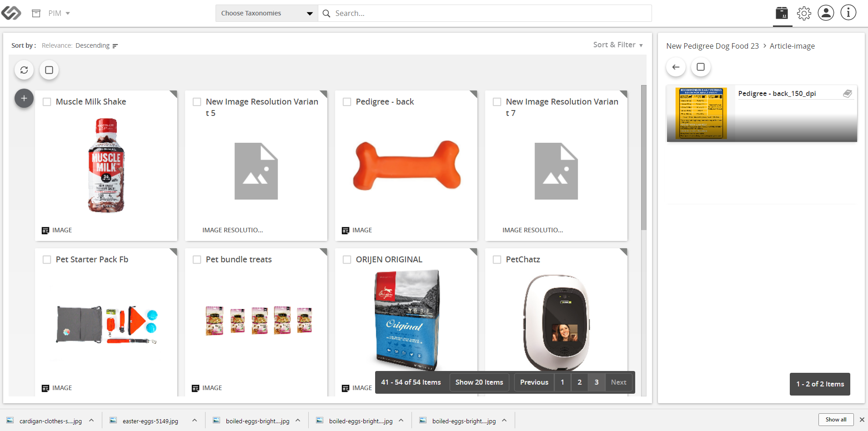Tick the New Image Resolution Variant 5 checkbox

(x=197, y=102)
